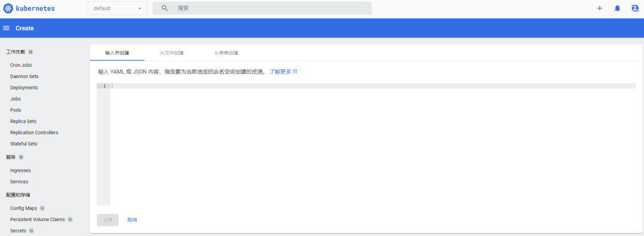Click the line number 1 gutter
The image size is (644, 236).
[104, 86]
